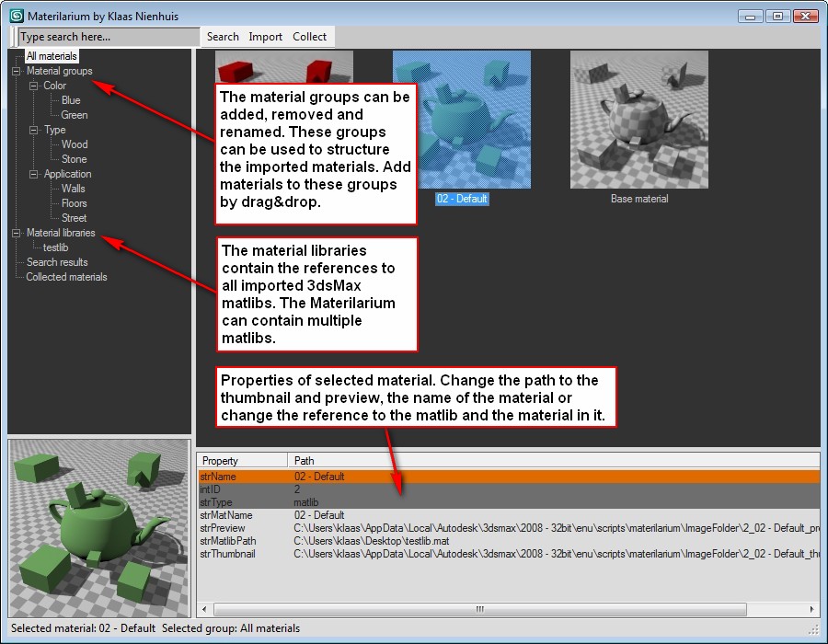This screenshot has width=828, height=644.
Task: Select the Type group
Action: coord(54,130)
